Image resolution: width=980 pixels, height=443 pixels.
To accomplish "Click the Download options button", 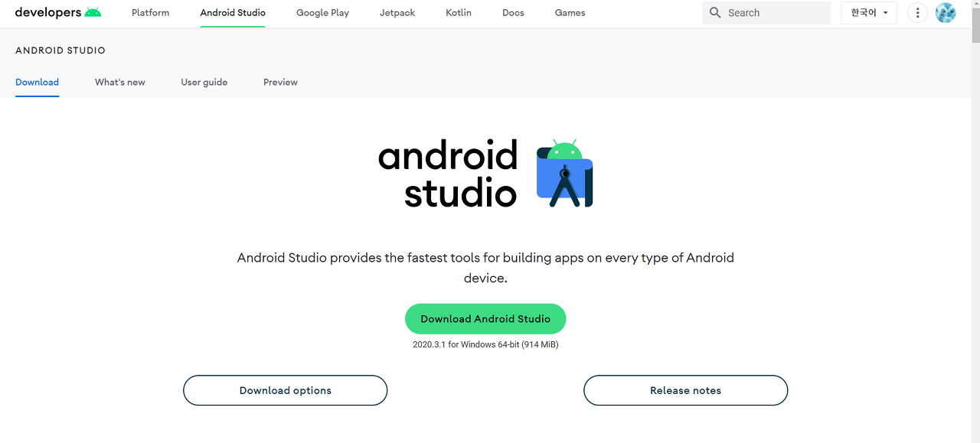I will pos(286,390).
